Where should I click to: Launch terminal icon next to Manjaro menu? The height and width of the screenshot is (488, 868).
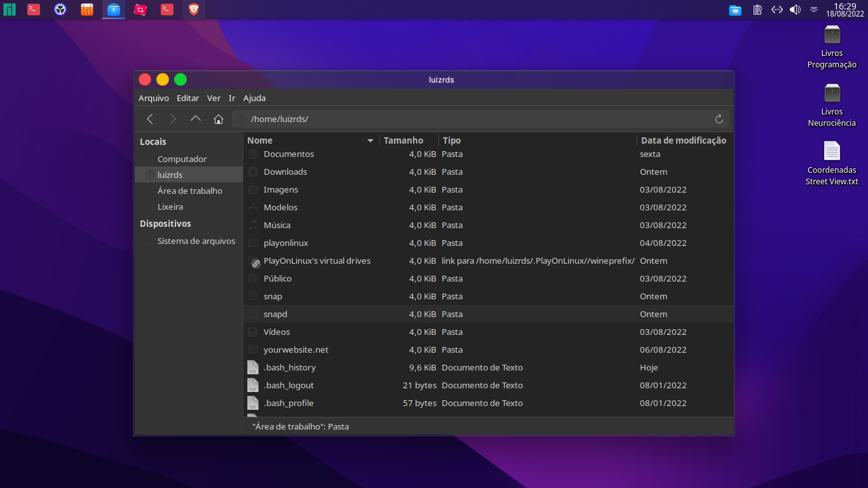coord(34,10)
